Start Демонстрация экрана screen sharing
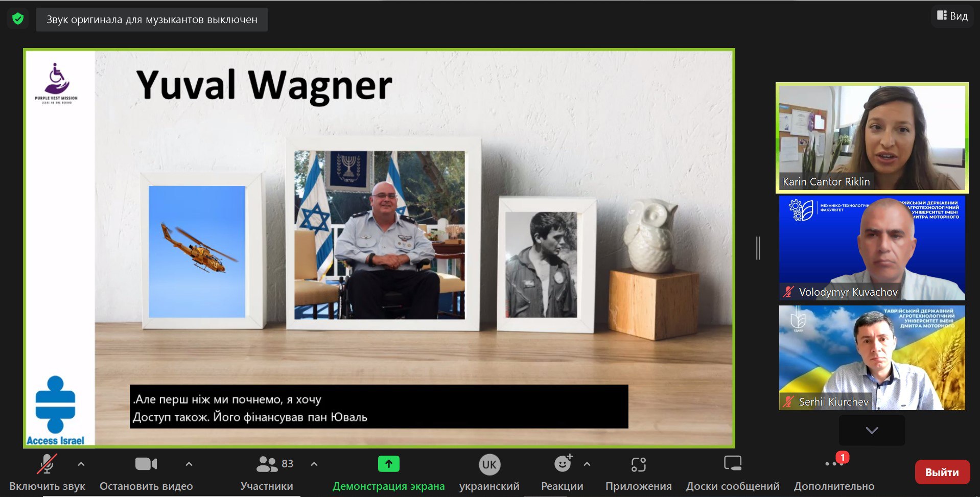Image resolution: width=980 pixels, height=497 pixels. pyautogui.click(x=388, y=472)
